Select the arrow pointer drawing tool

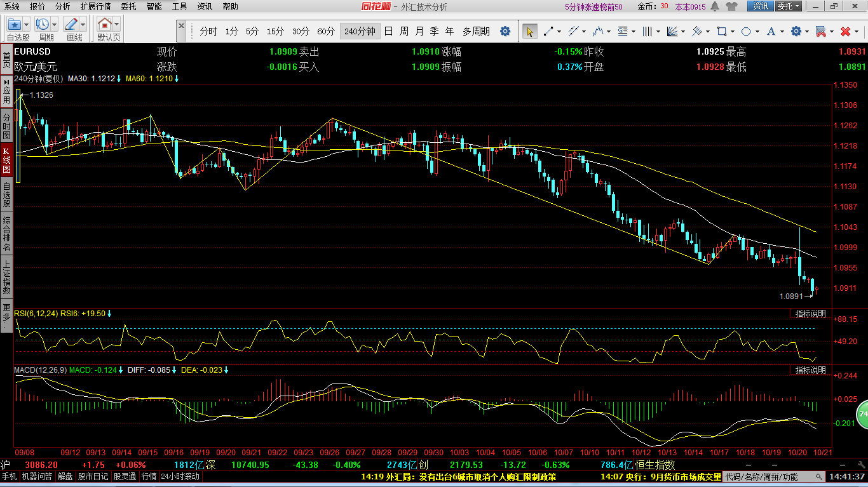530,31
